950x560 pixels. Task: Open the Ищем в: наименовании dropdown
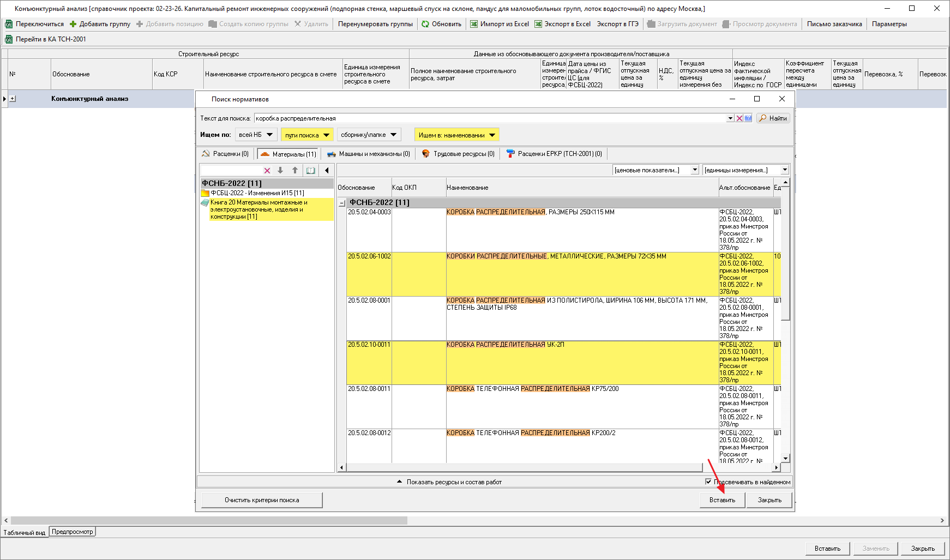coord(457,135)
